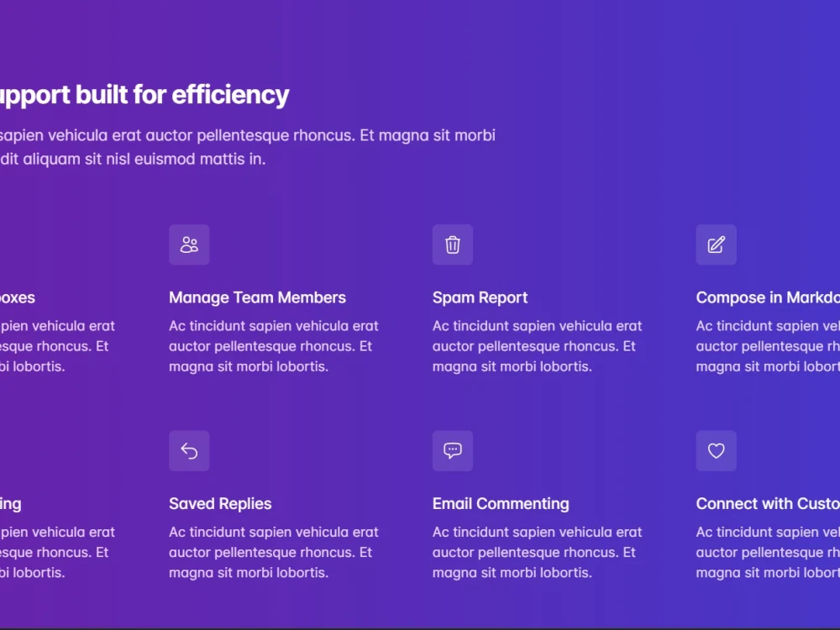Screen dimensions: 840x630
Task: Click the Manage Team Members users icon
Action: tap(189, 244)
